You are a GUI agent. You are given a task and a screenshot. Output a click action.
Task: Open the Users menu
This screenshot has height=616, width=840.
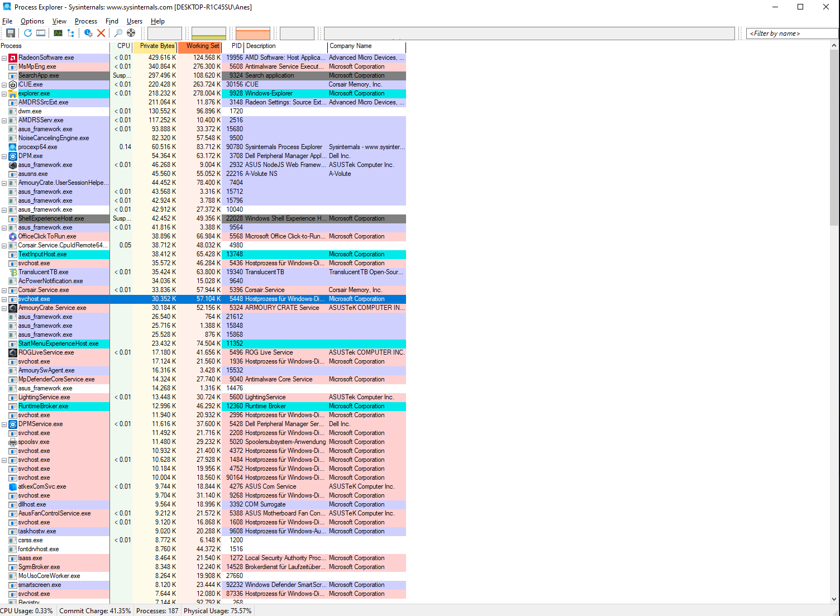[x=135, y=21]
